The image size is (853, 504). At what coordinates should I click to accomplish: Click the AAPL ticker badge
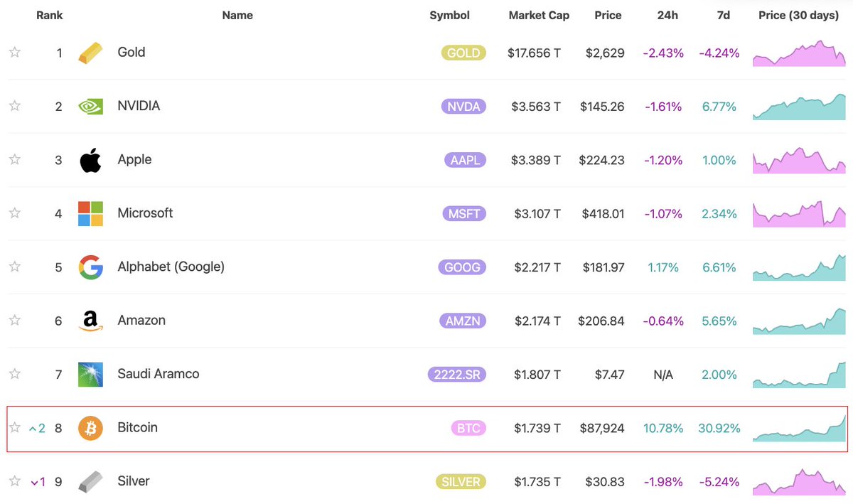[x=466, y=160]
